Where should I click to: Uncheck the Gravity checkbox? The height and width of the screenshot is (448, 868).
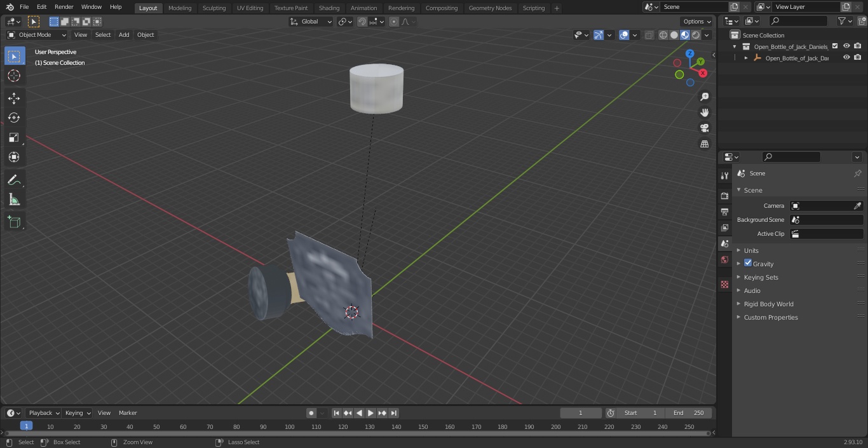pyautogui.click(x=748, y=263)
